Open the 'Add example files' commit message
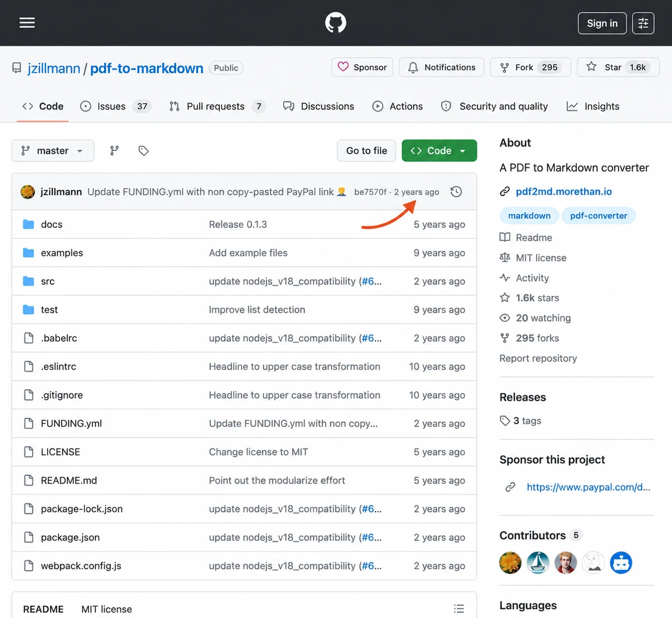This screenshot has height=618, width=672. [248, 253]
